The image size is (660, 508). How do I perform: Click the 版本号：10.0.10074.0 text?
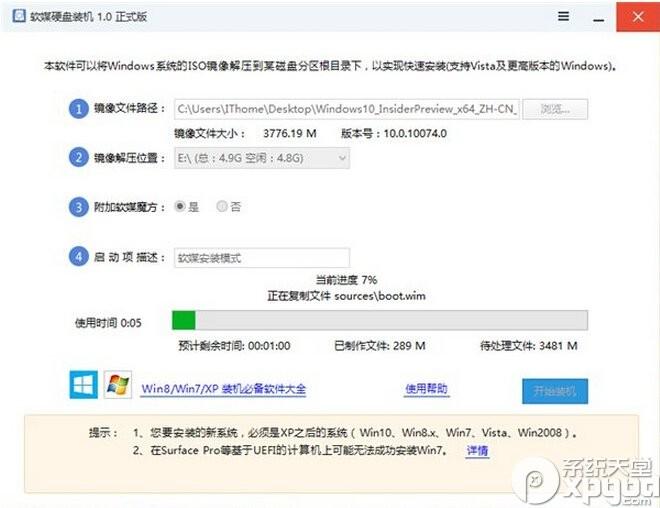coord(394,134)
